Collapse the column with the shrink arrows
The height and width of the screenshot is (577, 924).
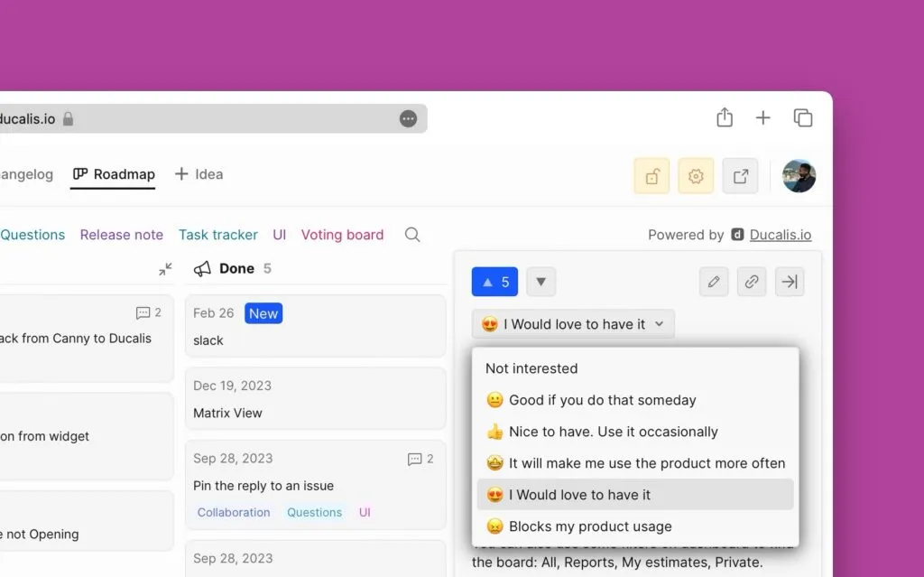[x=165, y=269]
